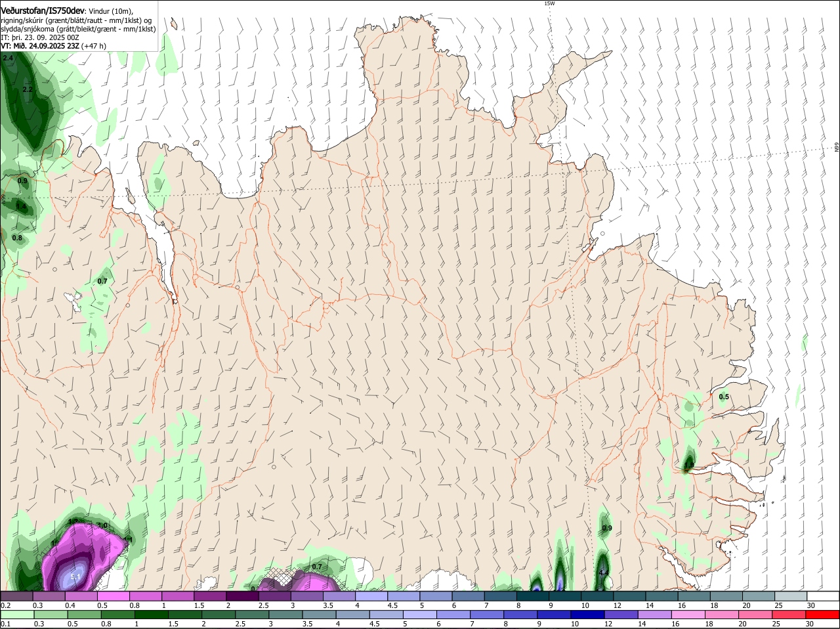Click the '4.4' precipitation value near the south coast
840x629 pixels.
[x=604, y=573]
